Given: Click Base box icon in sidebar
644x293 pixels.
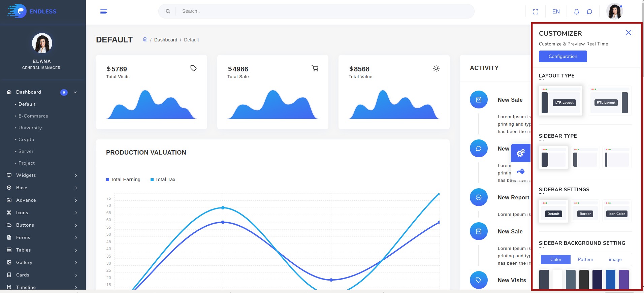Looking at the screenshot, I should pos(9,188).
